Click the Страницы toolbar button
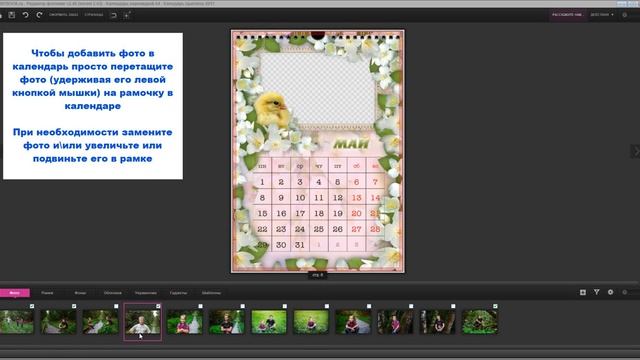The image size is (640, 360). pos(94,15)
